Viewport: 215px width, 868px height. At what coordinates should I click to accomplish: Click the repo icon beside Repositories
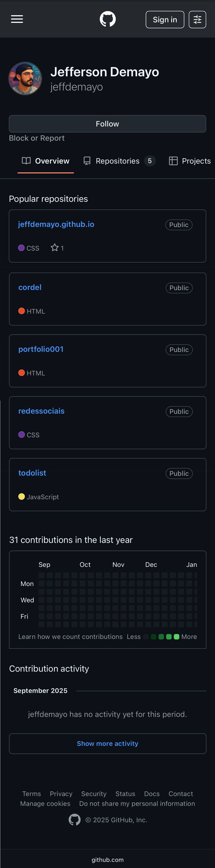click(87, 161)
